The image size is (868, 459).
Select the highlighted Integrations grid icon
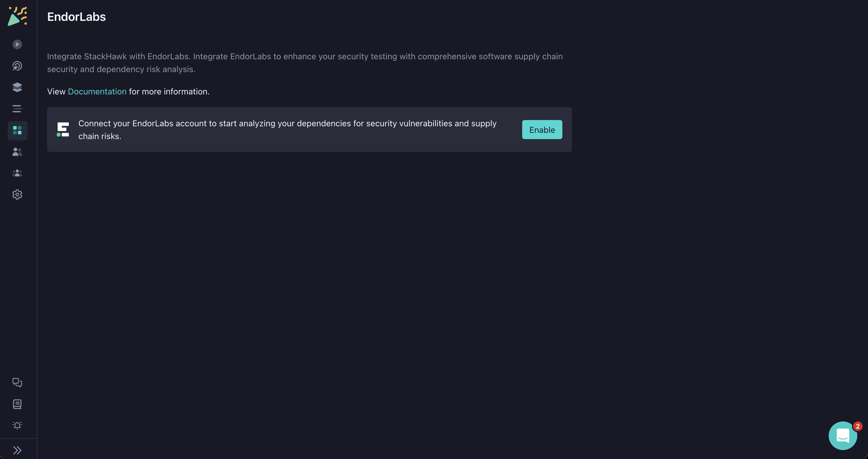click(17, 130)
